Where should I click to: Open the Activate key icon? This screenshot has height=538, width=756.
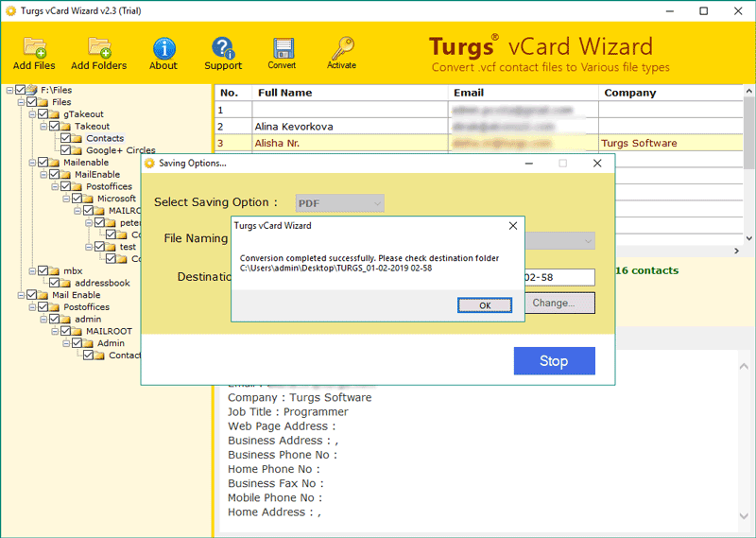pyautogui.click(x=341, y=54)
